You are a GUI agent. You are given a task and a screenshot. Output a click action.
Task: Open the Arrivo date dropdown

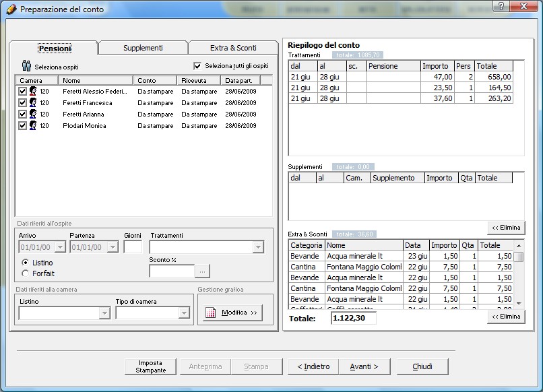[x=60, y=247]
